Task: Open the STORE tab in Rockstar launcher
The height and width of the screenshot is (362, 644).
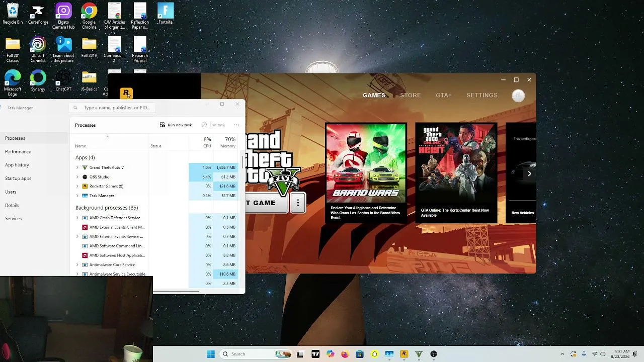Action: point(411,95)
